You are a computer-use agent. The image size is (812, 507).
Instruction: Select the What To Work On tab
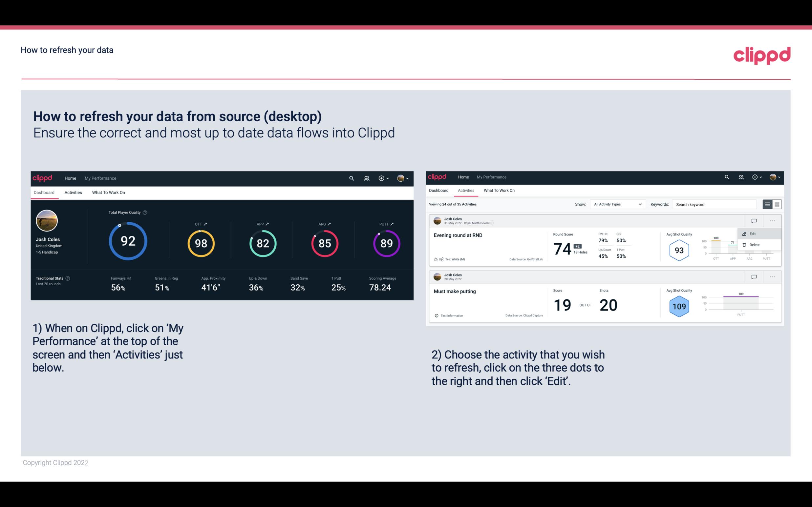[108, 192]
